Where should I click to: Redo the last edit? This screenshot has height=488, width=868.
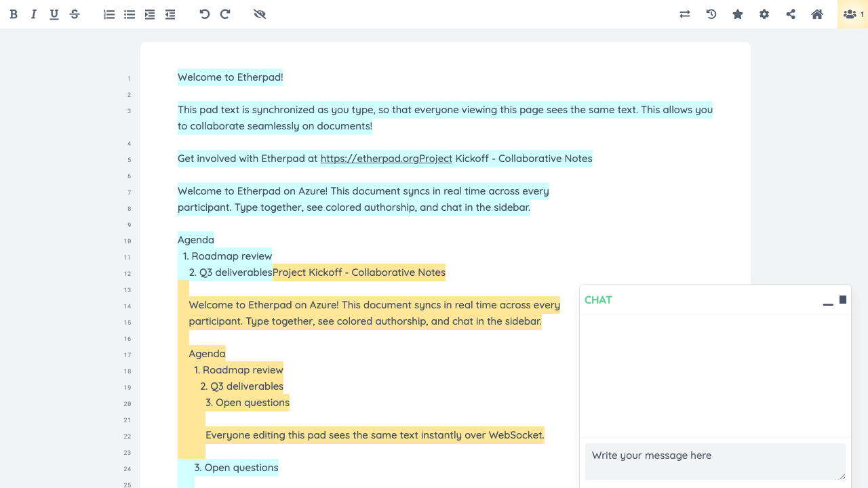(x=225, y=14)
